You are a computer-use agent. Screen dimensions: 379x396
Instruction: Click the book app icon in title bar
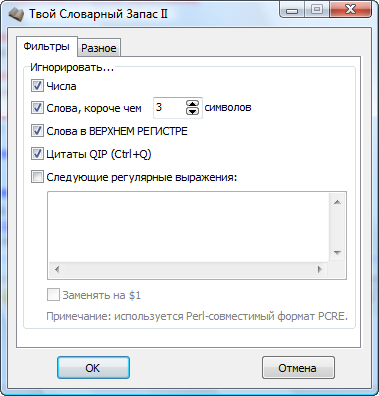[16, 15]
